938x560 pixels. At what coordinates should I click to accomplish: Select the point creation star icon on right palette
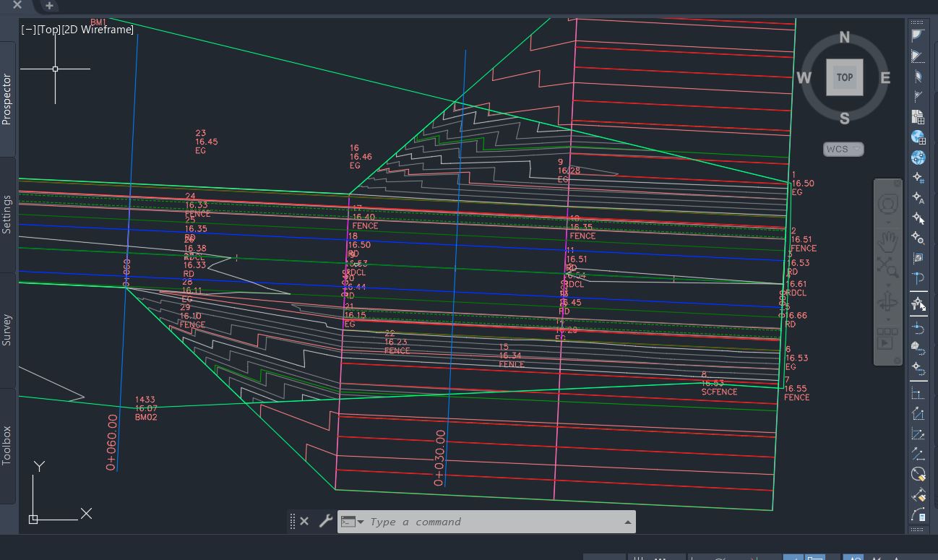(918, 178)
